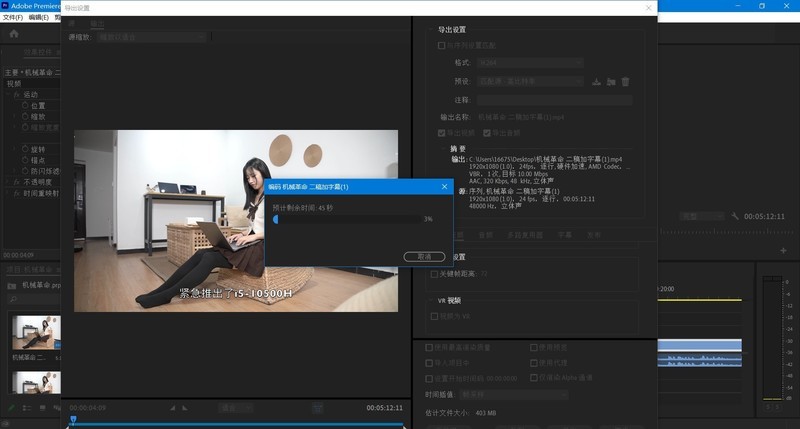The width and height of the screenshot is (800, 429).
Task: Collapse the 摘要 summary section
Action: (443, 148)
